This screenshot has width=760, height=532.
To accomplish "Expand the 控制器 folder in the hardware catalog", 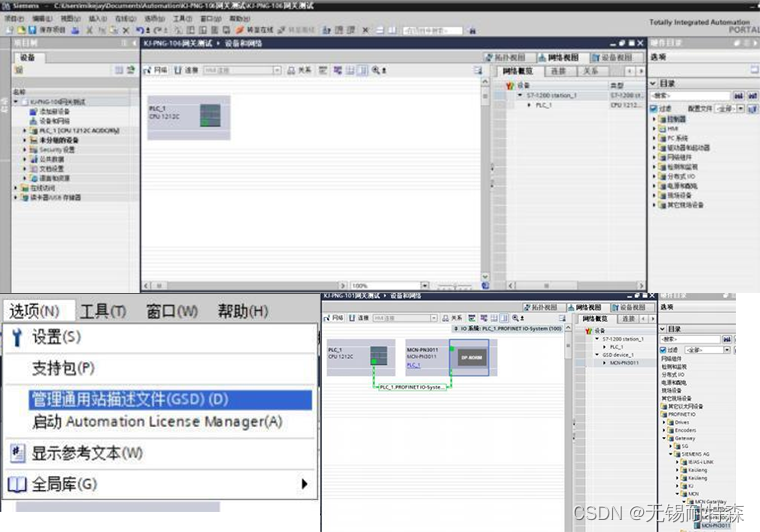I will tap(654, 119).
